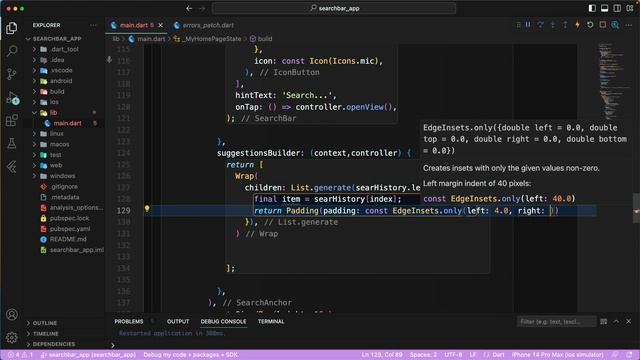This screenshot has height=360, width=640.
Task: Open the Search view in activity bar
Action: [x=11, y=51]
